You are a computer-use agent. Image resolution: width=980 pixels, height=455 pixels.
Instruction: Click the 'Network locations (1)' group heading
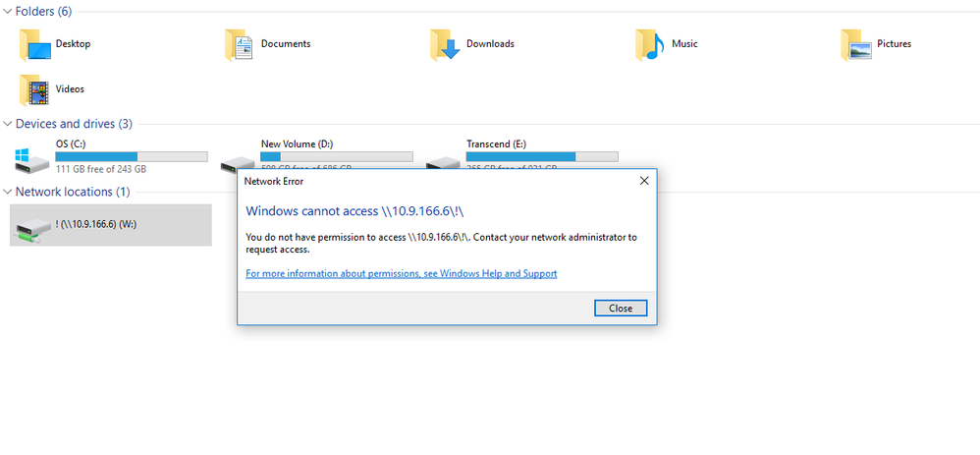point(73,192)
